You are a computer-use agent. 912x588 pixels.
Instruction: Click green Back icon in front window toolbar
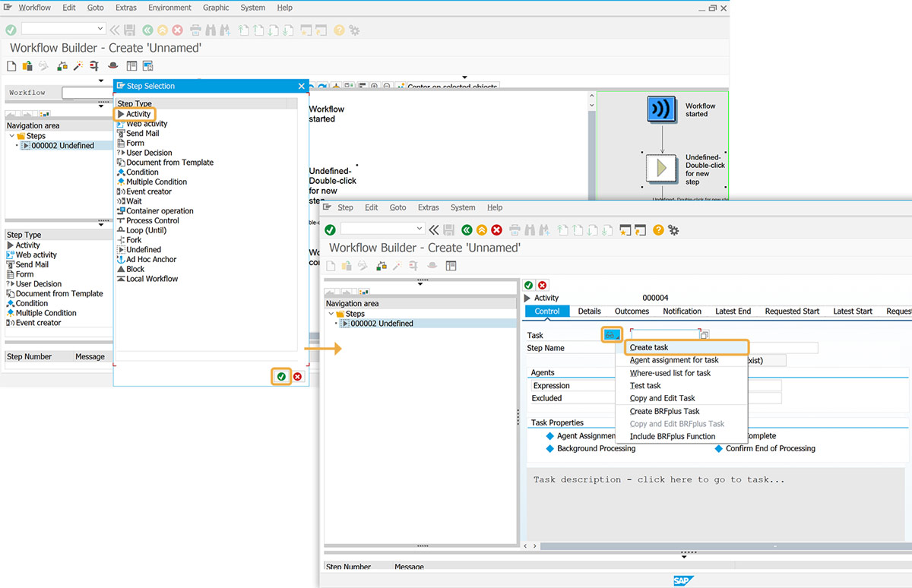point(467,229)
